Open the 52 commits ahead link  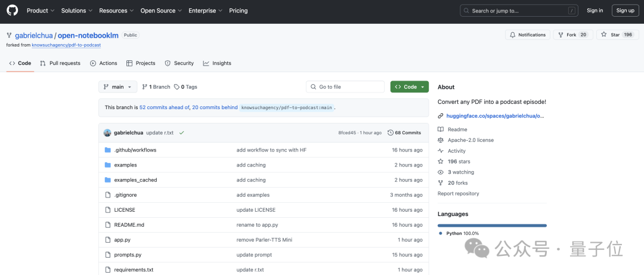pyautogui.click(x=164, y=107)
